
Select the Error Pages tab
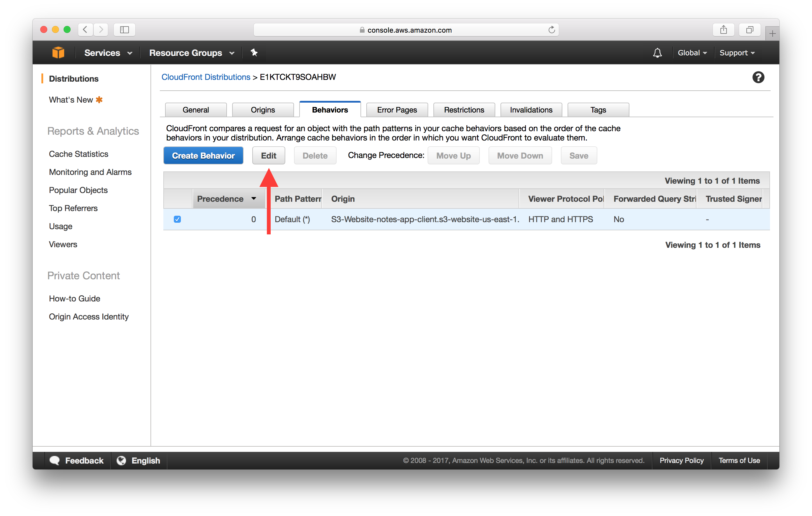tap(396, 110)
